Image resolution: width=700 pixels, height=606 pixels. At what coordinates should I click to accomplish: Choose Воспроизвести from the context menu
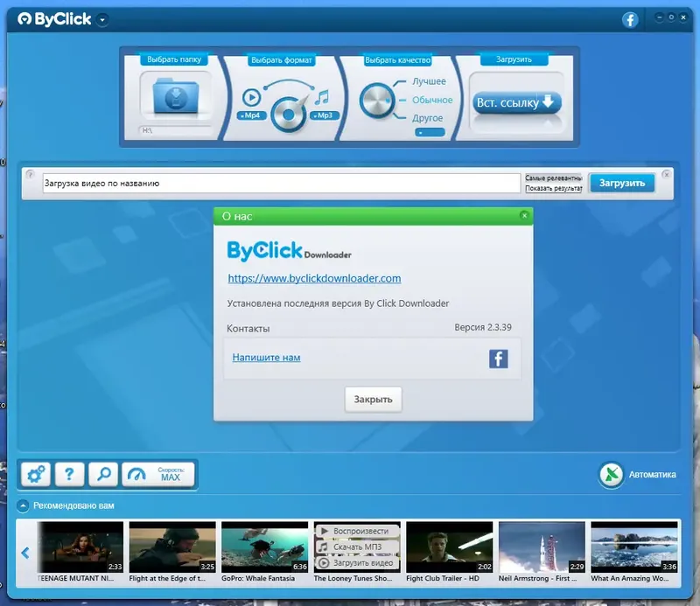pyautogui.click(x=359, y=532)
